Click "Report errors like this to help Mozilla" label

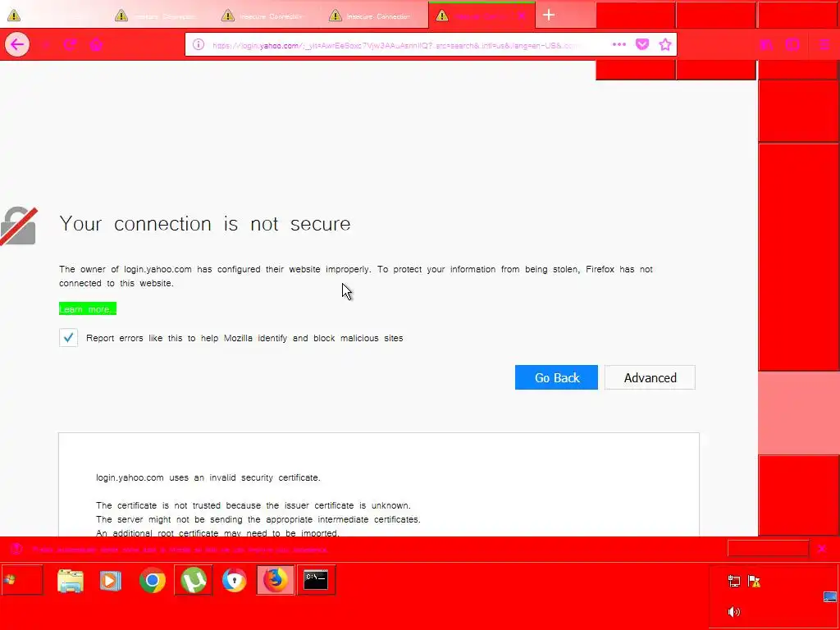coord(244,338)
